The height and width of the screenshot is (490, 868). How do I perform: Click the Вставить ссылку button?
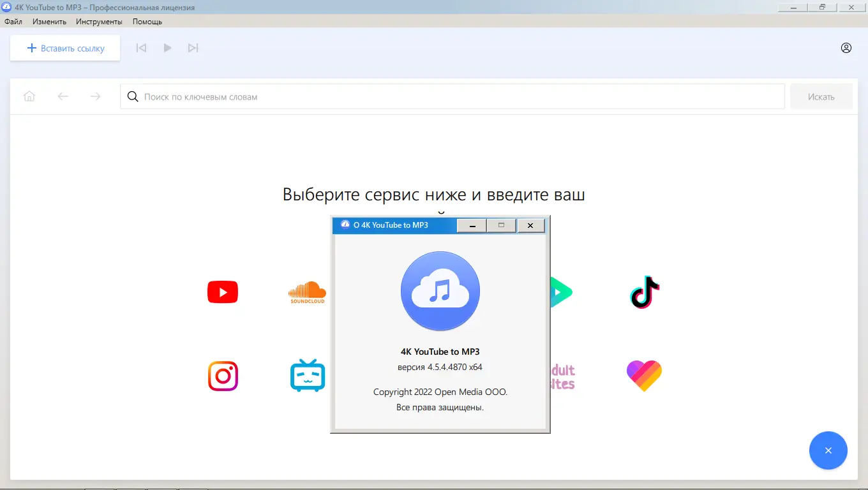click(64, 47)
